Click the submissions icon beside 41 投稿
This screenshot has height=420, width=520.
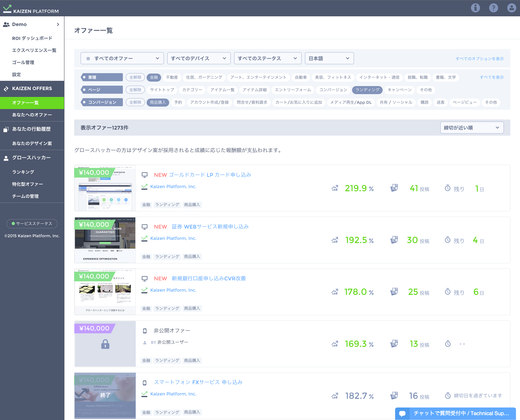pos(394,188)
